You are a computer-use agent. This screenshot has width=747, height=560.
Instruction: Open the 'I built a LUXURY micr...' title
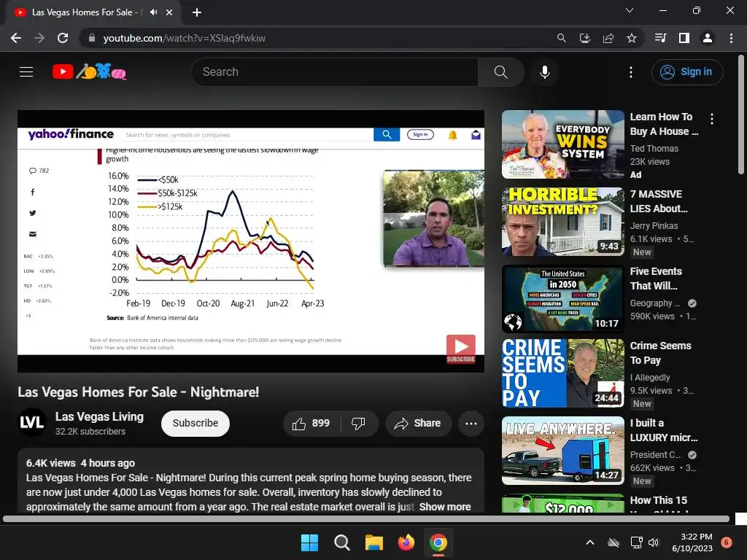tap(663, 430)
